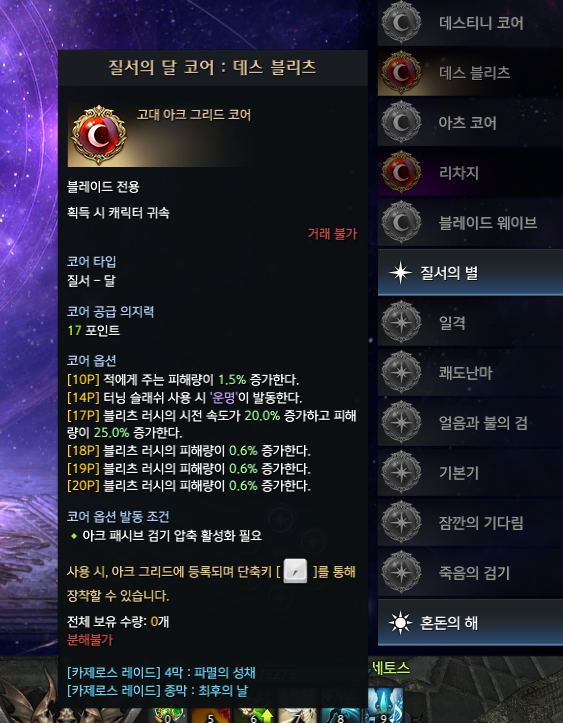The width and height of the screenshot is (563, 723).
Task: Use the skill in hotbar slot 5
Action: [x=211, y=716]
